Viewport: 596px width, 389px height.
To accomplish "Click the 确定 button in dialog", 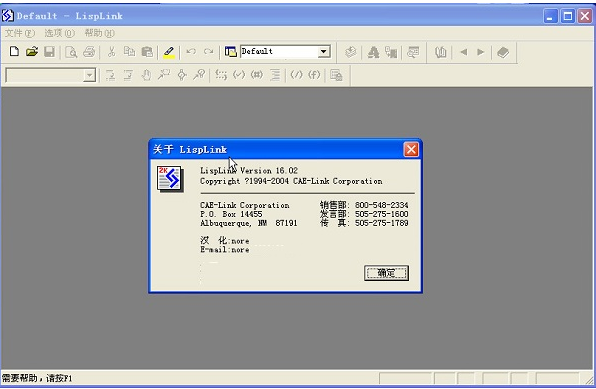I will (x=386, y=273).
